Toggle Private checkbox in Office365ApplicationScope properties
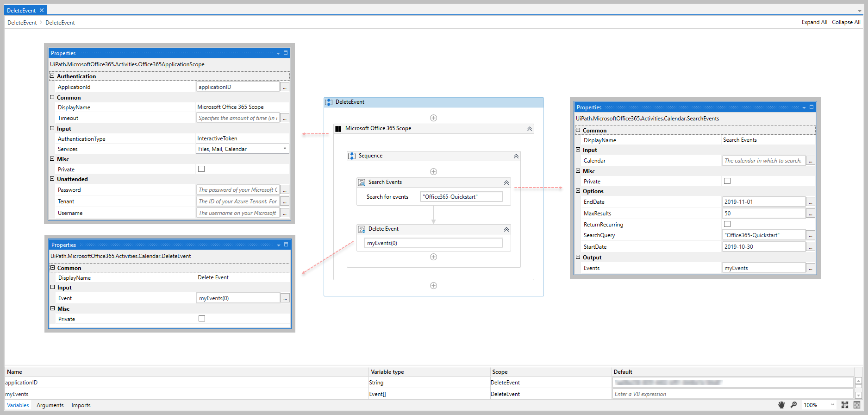 201,169
